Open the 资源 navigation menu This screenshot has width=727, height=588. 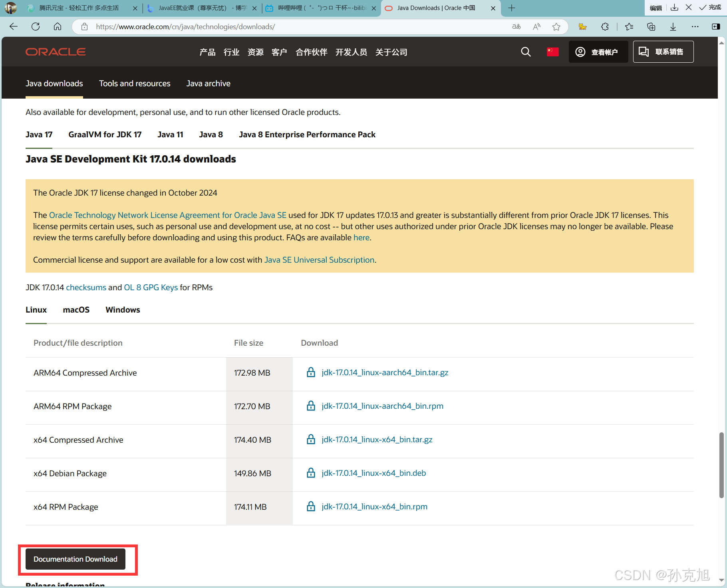coord(255,52)
